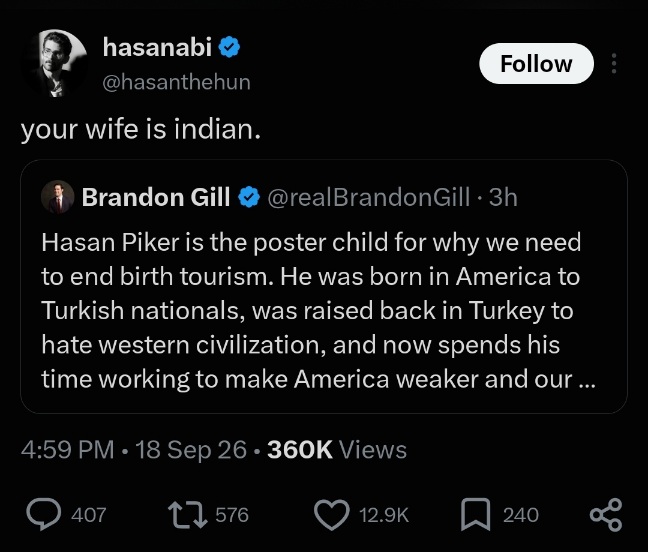Screen dimensions: 648x552
Task: Open the @hasanthehun handle link
Action: click(176, 82)
